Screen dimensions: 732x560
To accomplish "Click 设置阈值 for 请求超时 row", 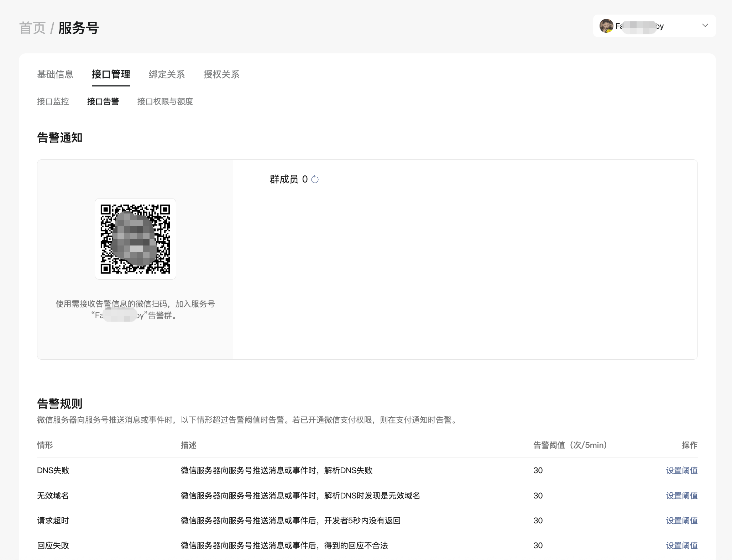I will pos(681,521).
